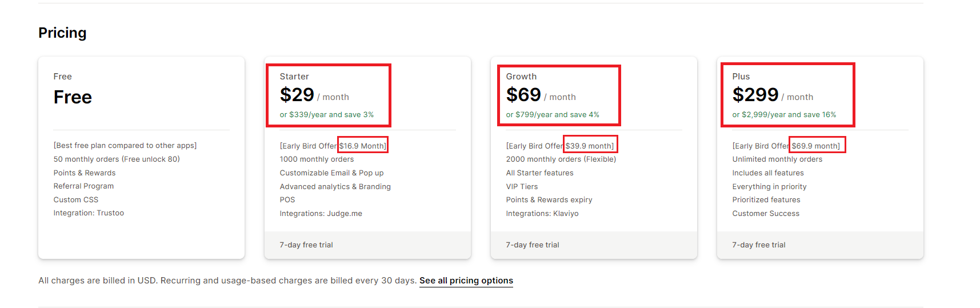Image resolution: width=980 pixels, height=308 pixels.
Task: Click the Pricing section heading
Action: coord(62,33)
